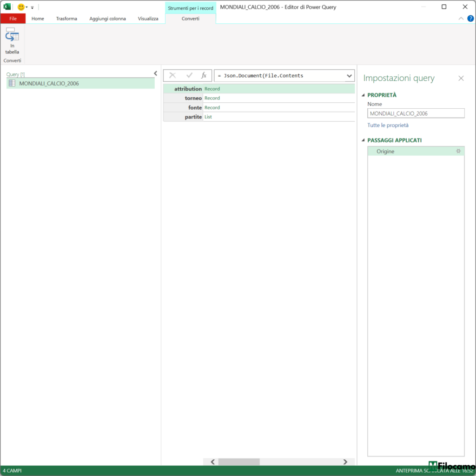Click the Excel application icon in title bar
This screenshot has width=476, height=476.
pyautogui.click(x=7, y=7)
